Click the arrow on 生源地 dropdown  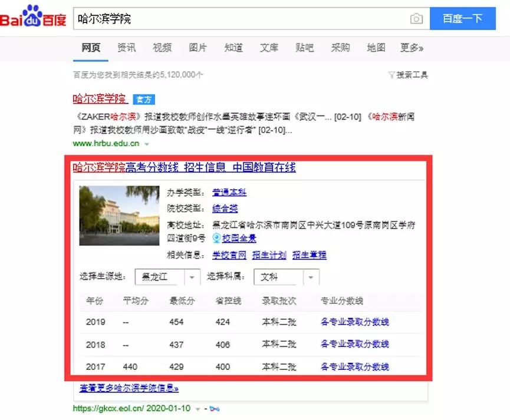(x=192, y=277)
